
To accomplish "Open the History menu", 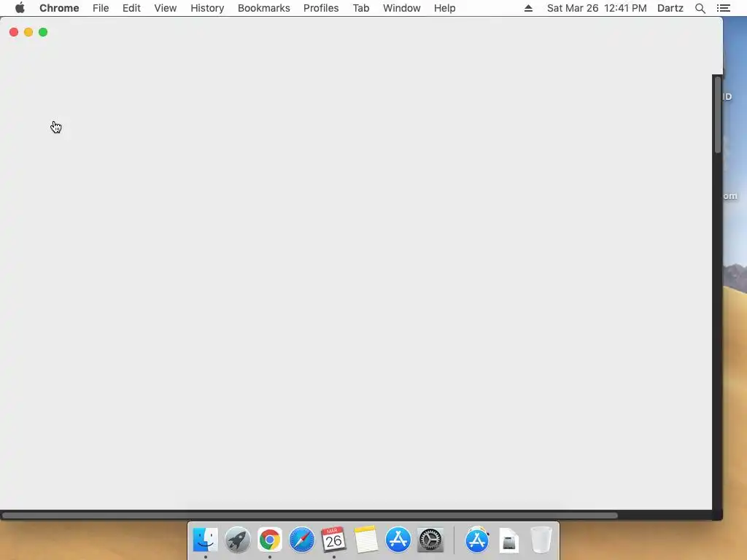I will 207,8.
